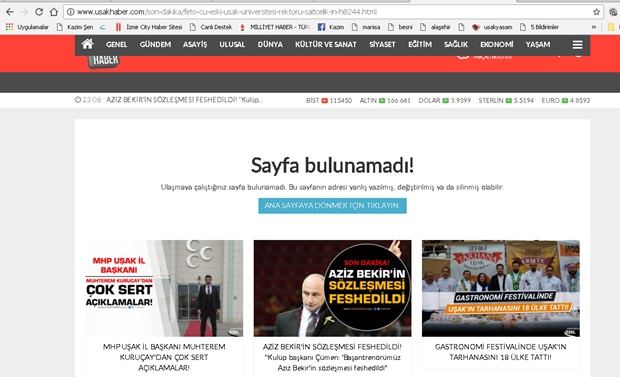Go to the DÜNYA section
620x377 pixels.
[x=270, y=45]
